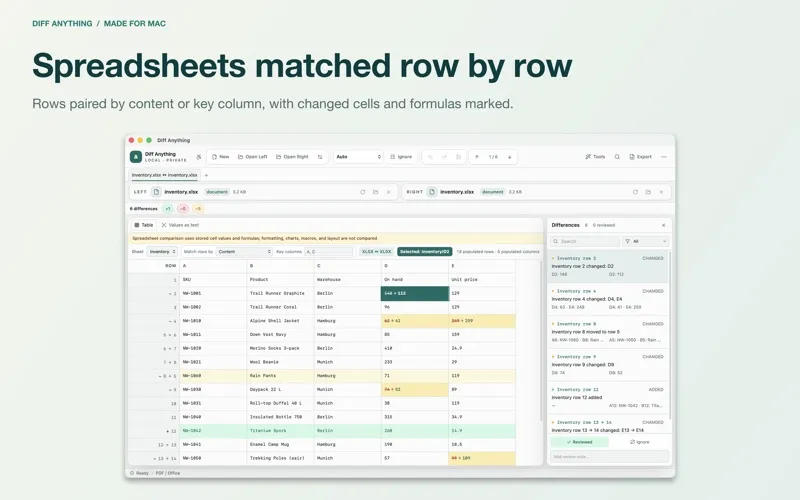Click the Differences panel search field
This screenshot has width=800, height=500.
[585, 241]
